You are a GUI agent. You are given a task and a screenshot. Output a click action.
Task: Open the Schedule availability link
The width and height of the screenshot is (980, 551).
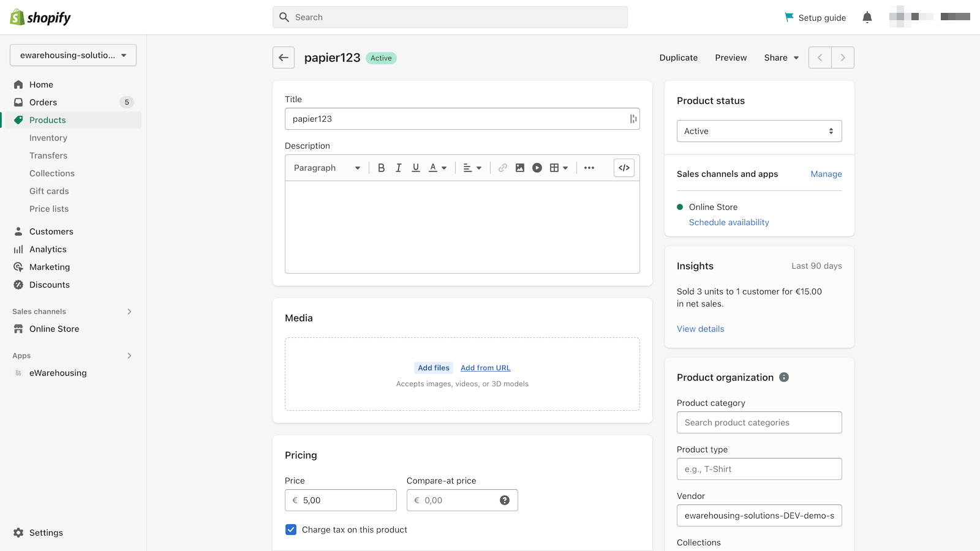click(x=729, y=222)
